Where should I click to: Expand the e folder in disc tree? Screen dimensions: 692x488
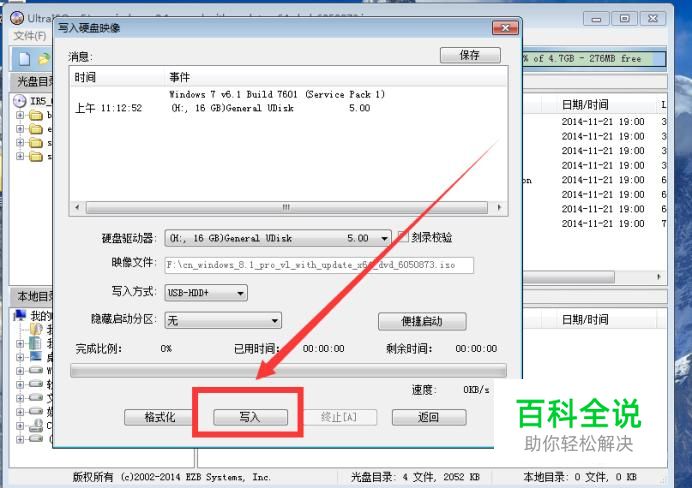tap(20, 129)
